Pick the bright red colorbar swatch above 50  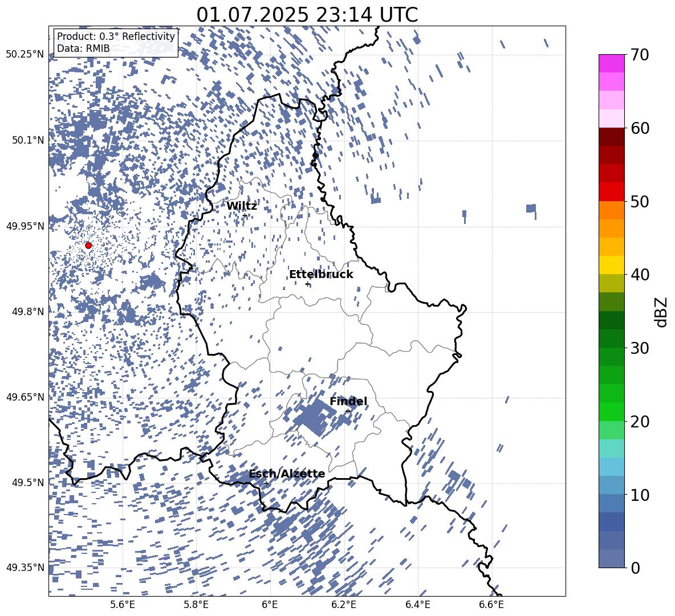(x=611, y=191)
